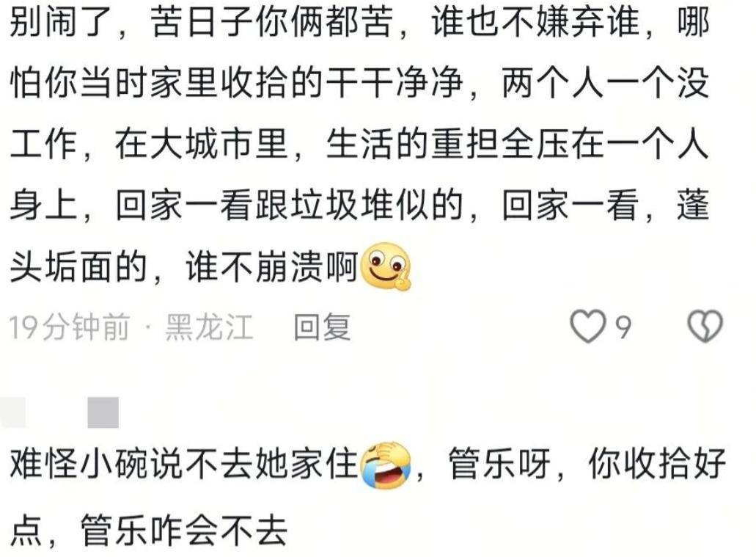
Task: Click the text 管乐呀，你收拾好
Action: [x=587, y=465]
